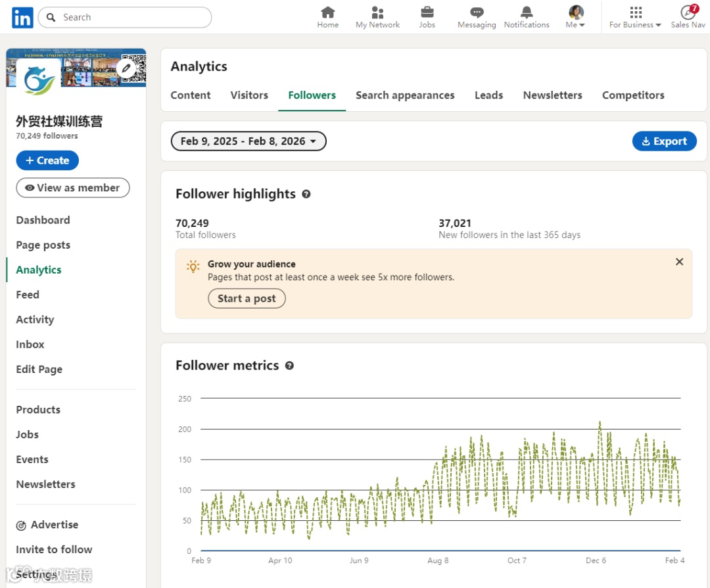
Task: Click the Aug 8 axis label on chart
Action: (x=438, y=561)
